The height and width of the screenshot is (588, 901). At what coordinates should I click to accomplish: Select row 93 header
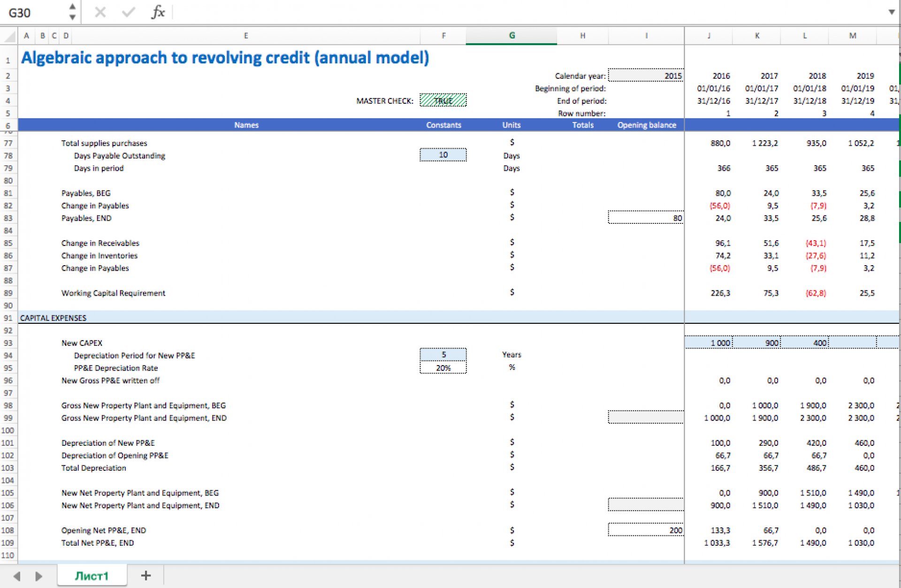point(8,343)
